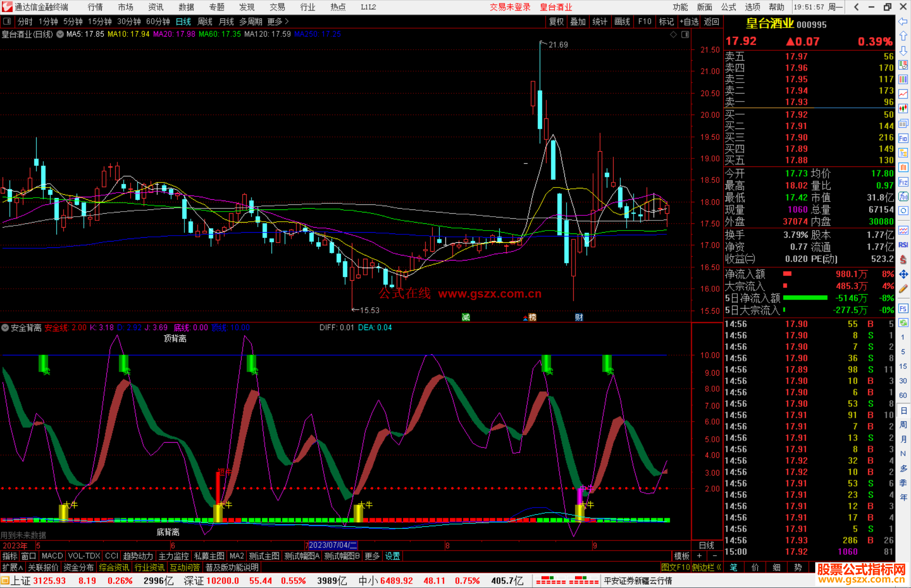This screenshot has height=588, width=911.
Task: Switch to the MACD indicator tab
Action: [52, 556]
